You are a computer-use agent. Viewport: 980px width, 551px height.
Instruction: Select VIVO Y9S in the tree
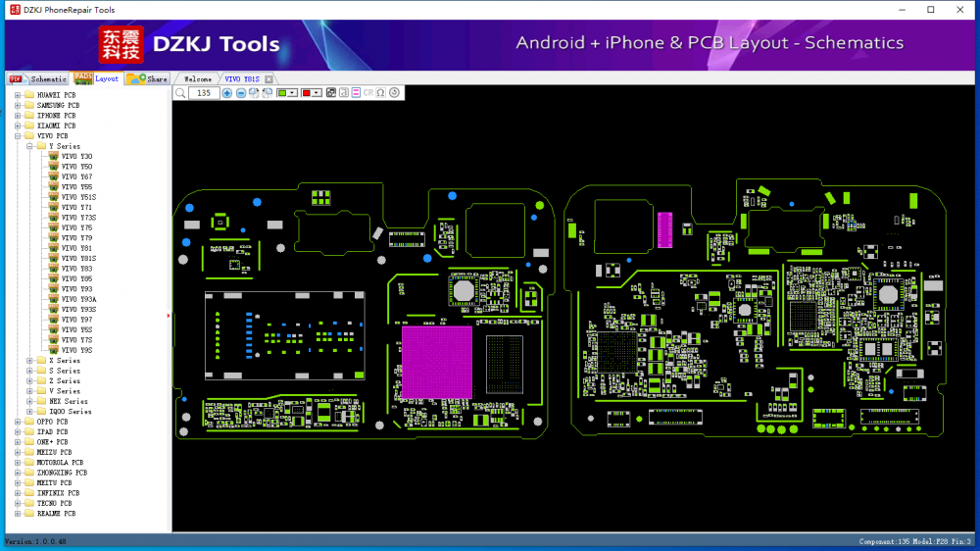(76, 350)
